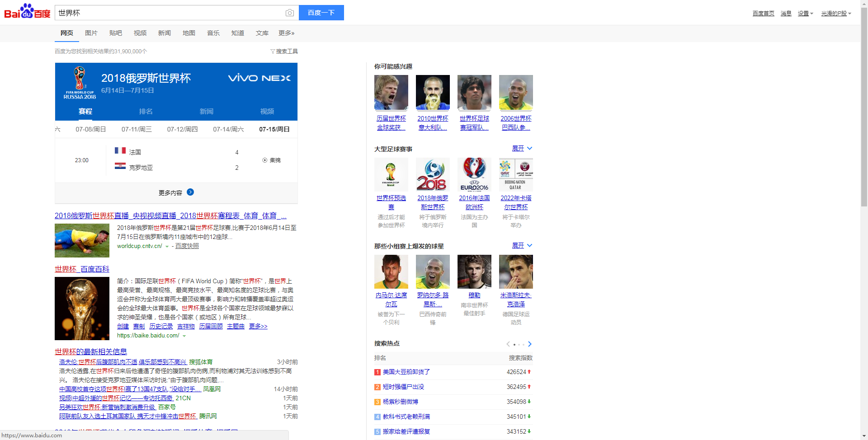Viewport: 868px width, 440px height.
Task: Select date 07-08/周日
Action: [x=91, y=129]
